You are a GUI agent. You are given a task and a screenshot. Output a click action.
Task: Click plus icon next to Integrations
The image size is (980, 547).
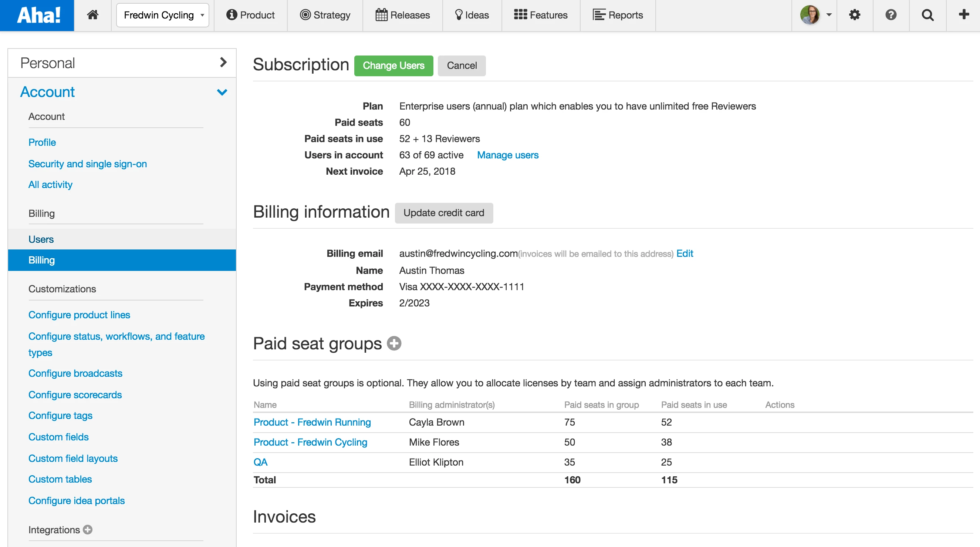pos(88,530)
